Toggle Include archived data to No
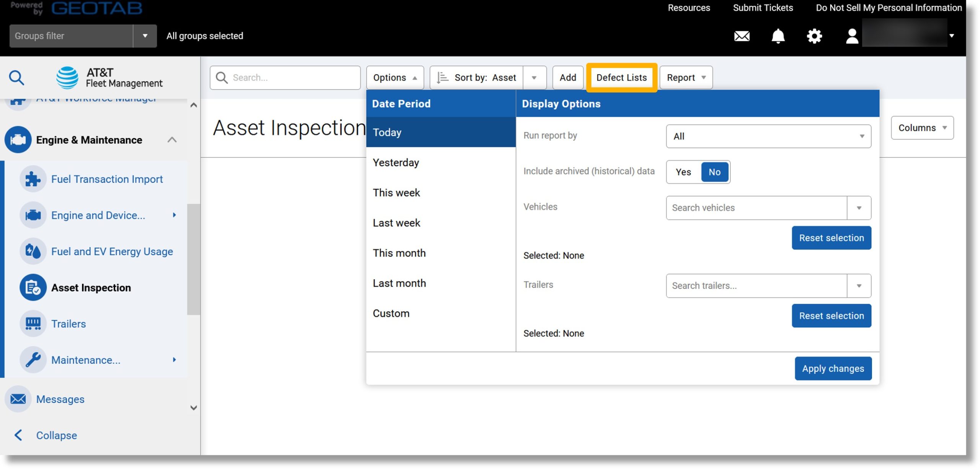980x469 pixels. 714,172
